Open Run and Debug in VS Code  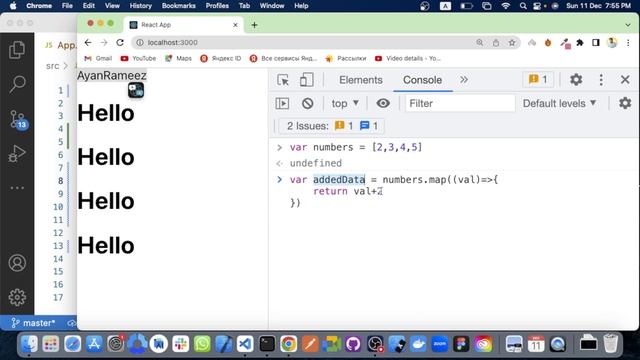(x=17, y=153)
